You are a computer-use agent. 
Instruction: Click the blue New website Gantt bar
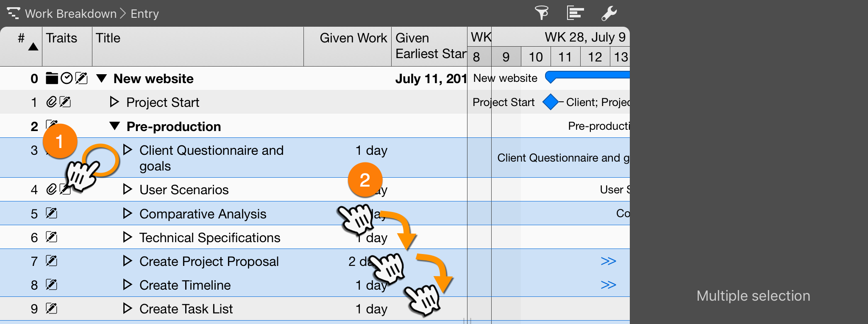coord(589,76)
